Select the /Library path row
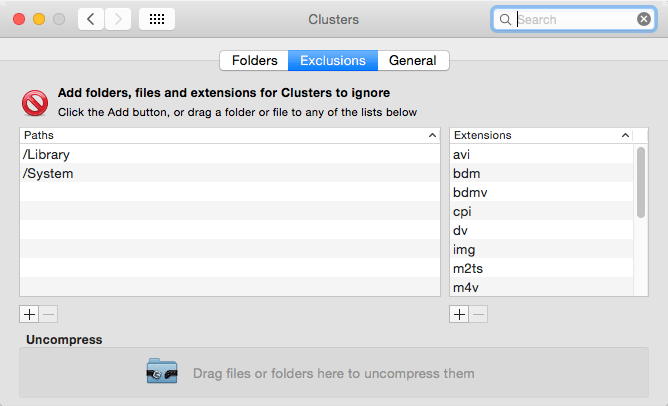Image resolution: width=668 pixels, height=406 pixels. pos(230,154)
